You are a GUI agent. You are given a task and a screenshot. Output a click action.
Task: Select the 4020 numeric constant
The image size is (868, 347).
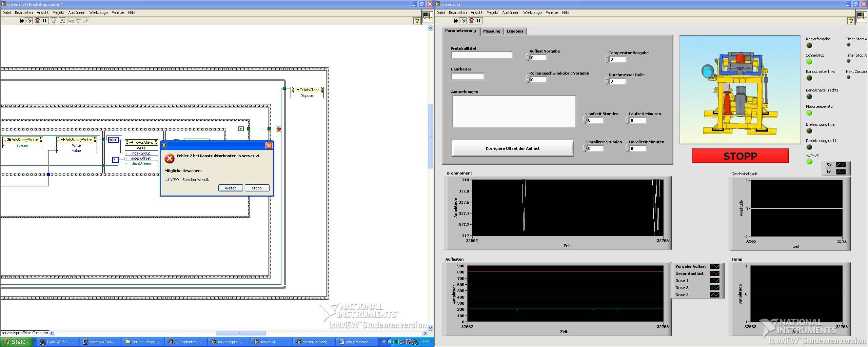(113, 140)
